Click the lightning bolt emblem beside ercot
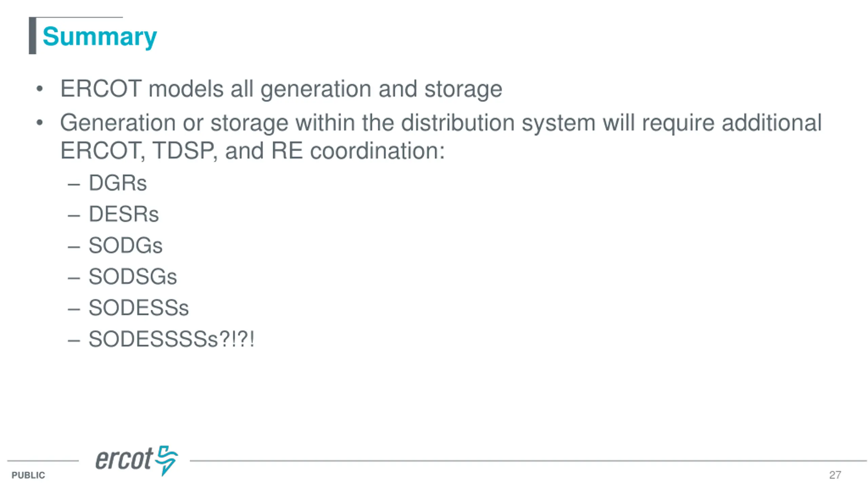 (166, 461)
